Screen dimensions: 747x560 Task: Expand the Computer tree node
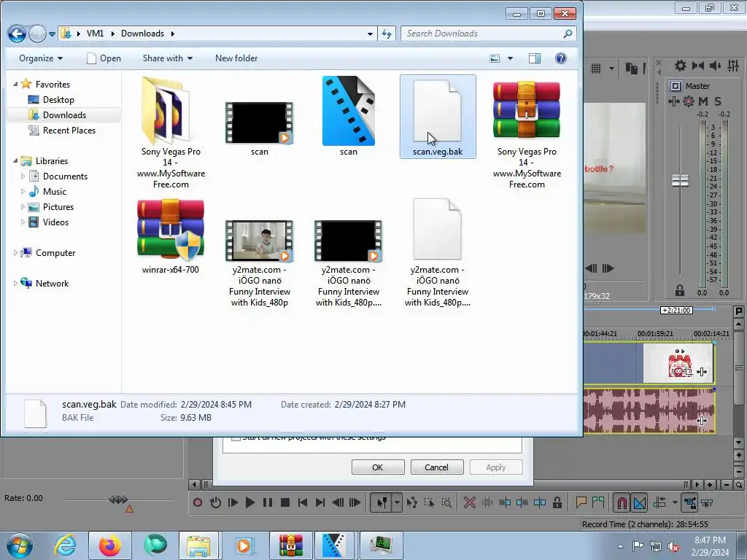15,253
